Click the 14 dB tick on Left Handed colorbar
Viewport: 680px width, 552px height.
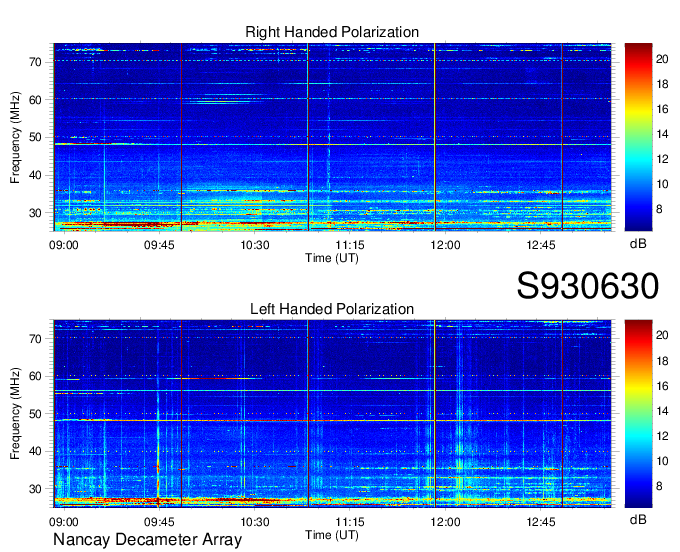click(x=662, y=411)
